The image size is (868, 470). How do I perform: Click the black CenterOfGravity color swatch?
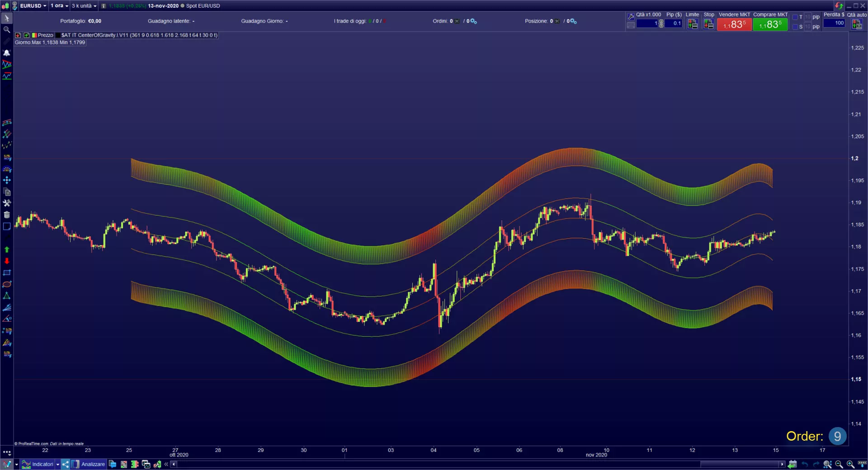click(x=58, y=35)
